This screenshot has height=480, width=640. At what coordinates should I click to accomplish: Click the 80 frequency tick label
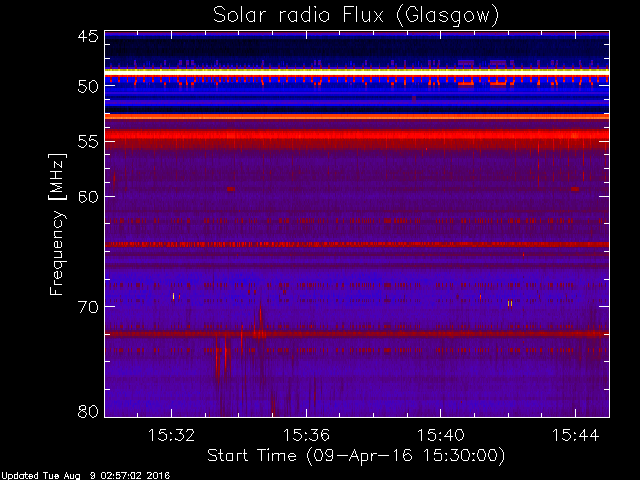pyautogui.click(x=88, y=411)
